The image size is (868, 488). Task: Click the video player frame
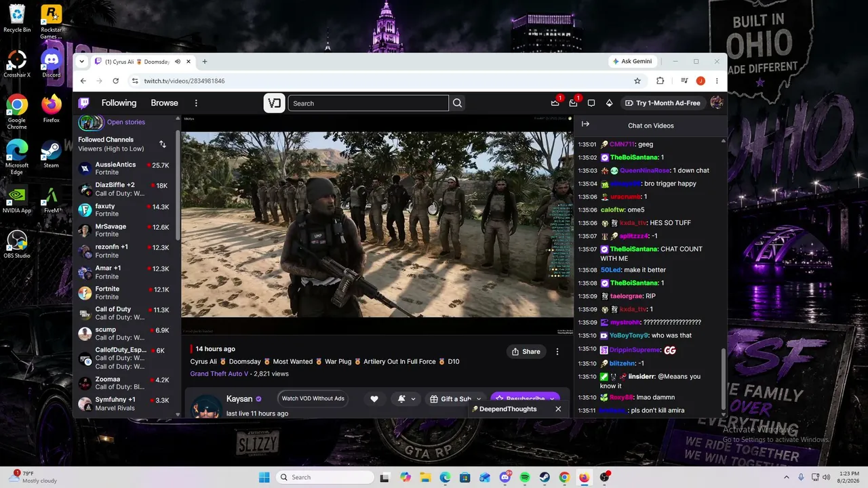(377, 225)
